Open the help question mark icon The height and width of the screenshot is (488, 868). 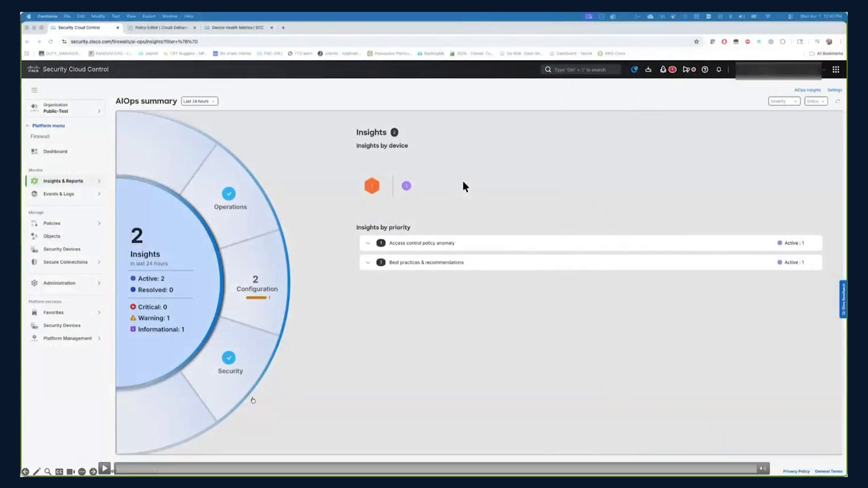click(705, 70)
